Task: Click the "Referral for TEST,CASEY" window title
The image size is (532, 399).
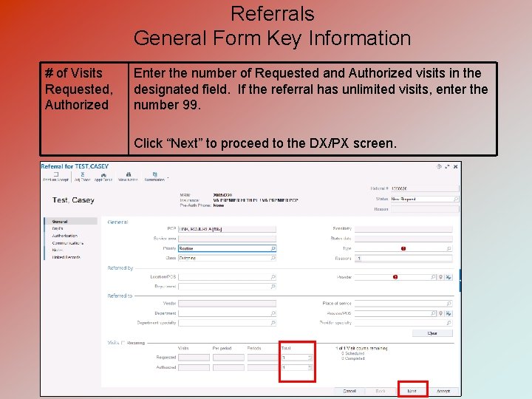Action: coord(75,166)
